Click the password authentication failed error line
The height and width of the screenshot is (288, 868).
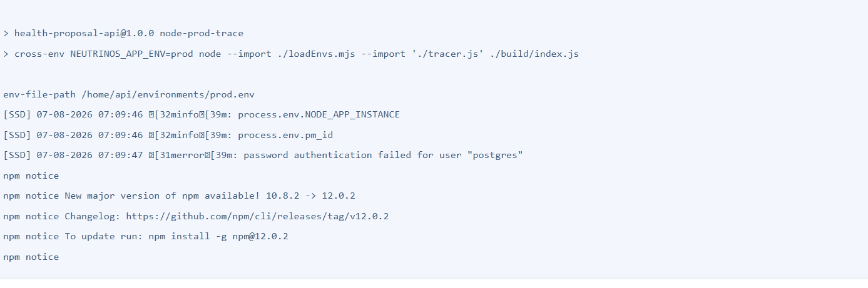click(263, 155)
